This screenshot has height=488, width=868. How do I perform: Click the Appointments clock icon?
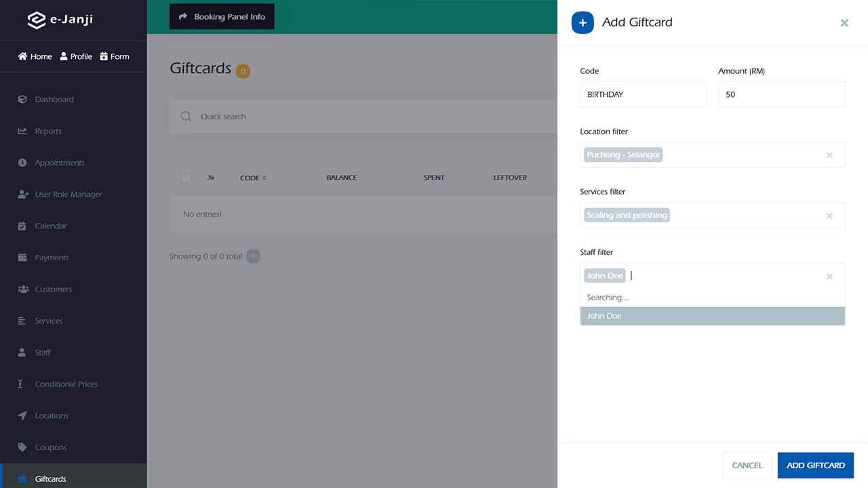(22, 163)
